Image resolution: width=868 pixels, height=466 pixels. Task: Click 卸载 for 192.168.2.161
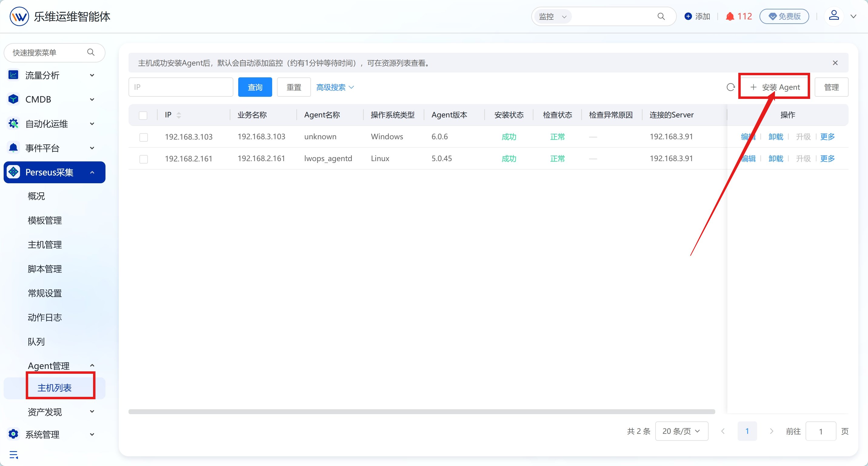[776, 158]
